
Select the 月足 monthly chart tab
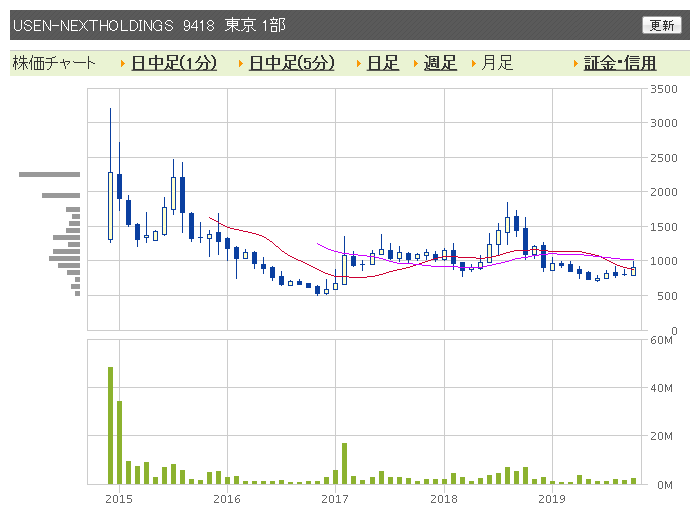[497, 63]
